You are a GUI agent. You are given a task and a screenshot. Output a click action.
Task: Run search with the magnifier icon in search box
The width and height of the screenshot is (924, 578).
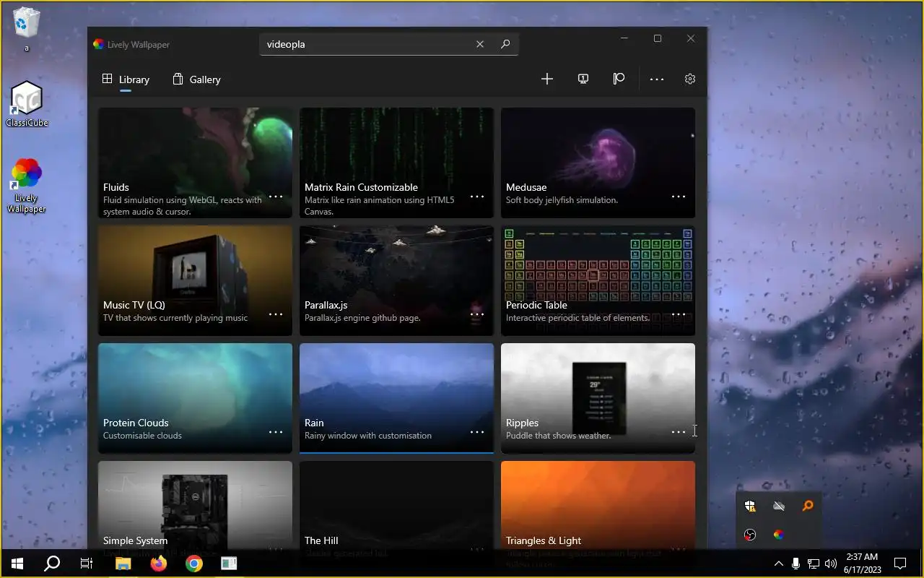(505, 44)
